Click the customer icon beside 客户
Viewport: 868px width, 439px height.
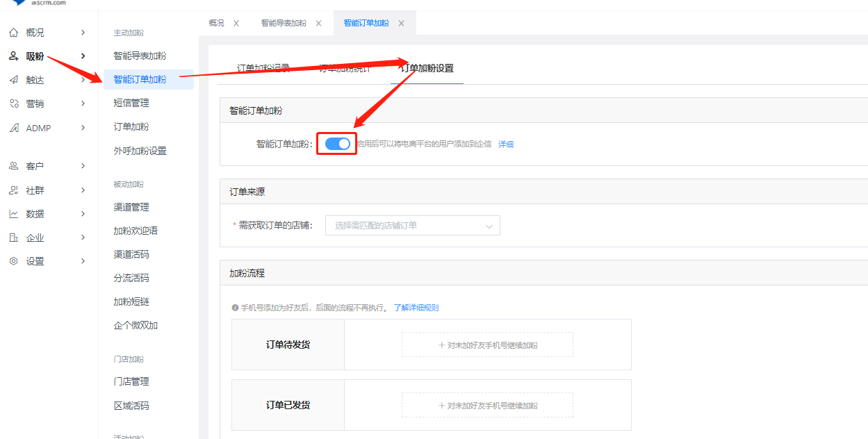tap(13, 166)
